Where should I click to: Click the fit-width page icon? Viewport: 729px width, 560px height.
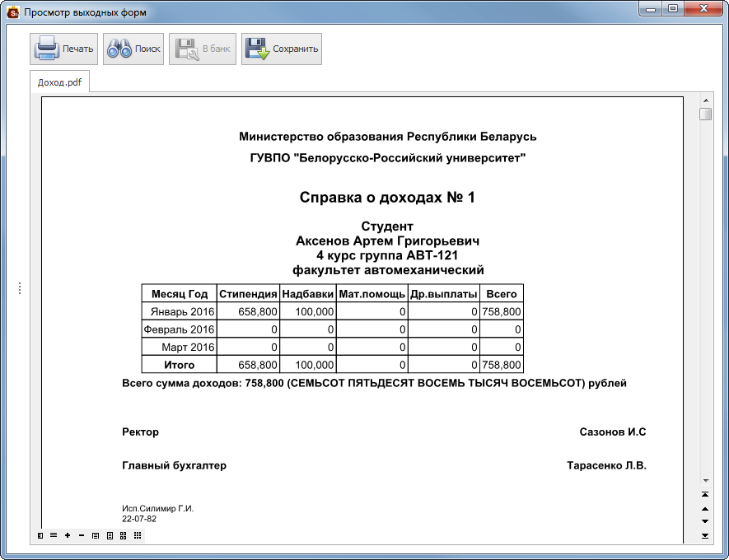96,536
